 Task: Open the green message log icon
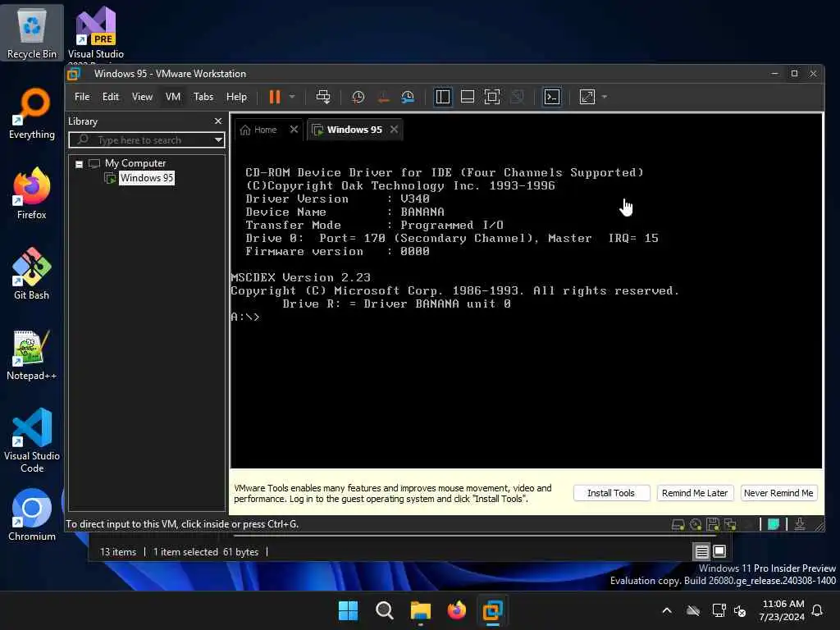[x=773, y=524]
